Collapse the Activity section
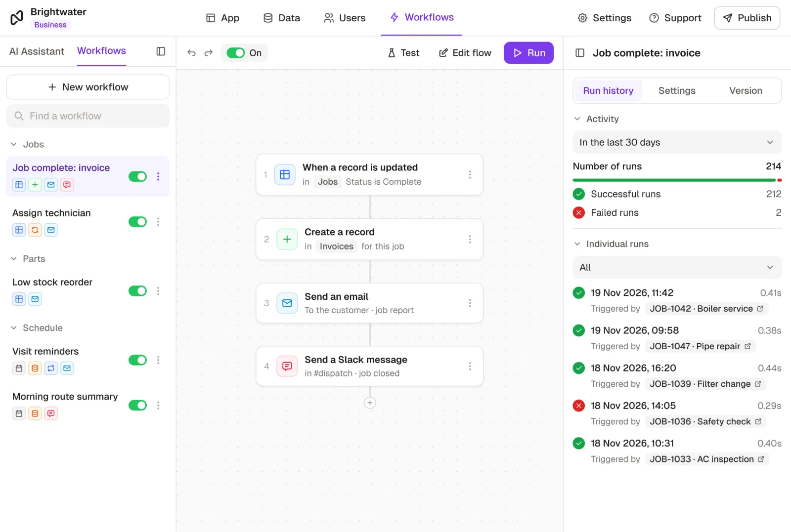 click(x=577, y=119)
